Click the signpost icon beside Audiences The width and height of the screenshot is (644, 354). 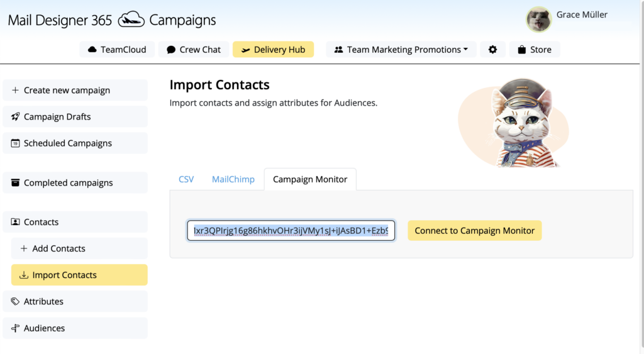click(x=15, y=328)
